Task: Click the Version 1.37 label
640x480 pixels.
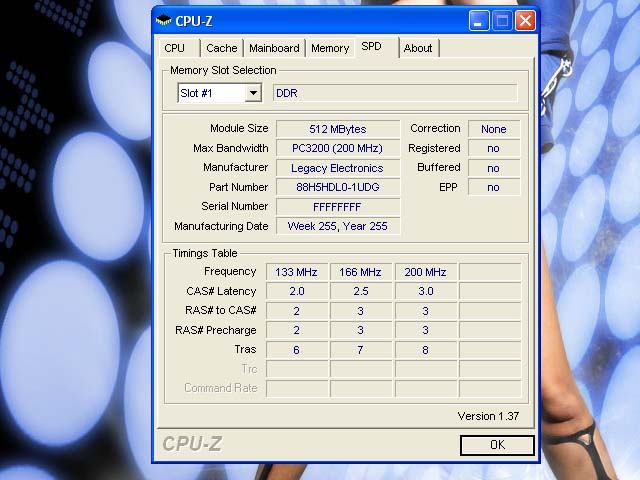Action: (488, 416)
